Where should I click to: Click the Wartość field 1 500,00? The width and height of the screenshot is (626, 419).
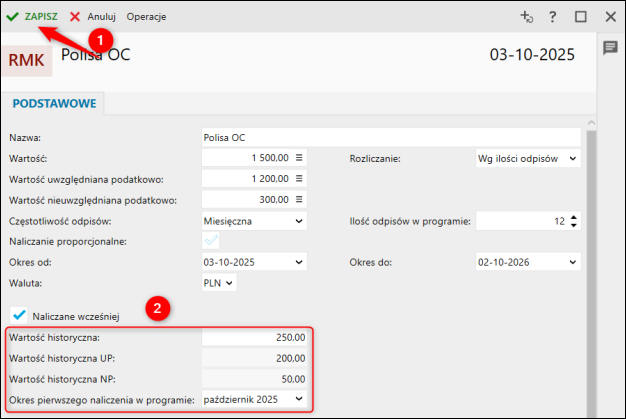point(254,158)
